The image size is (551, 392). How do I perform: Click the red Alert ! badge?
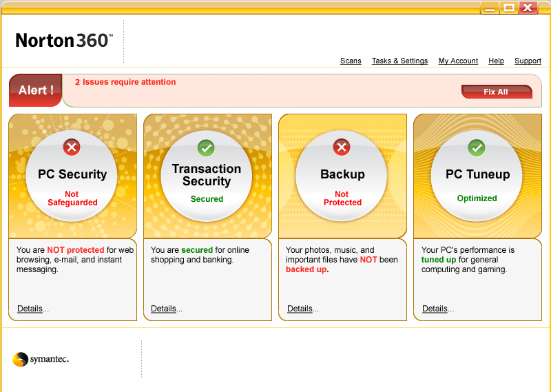36,90
